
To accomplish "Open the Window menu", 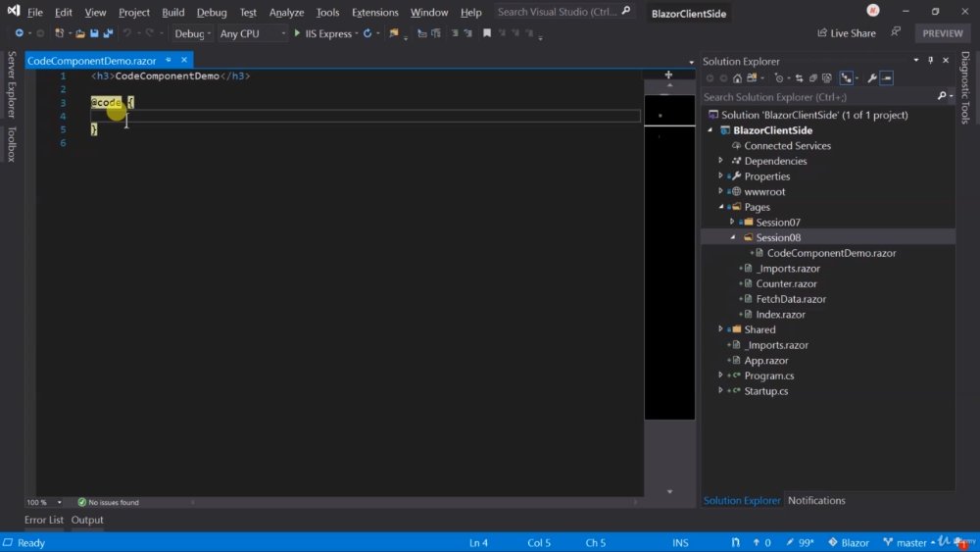I will (x=429, y=12).
